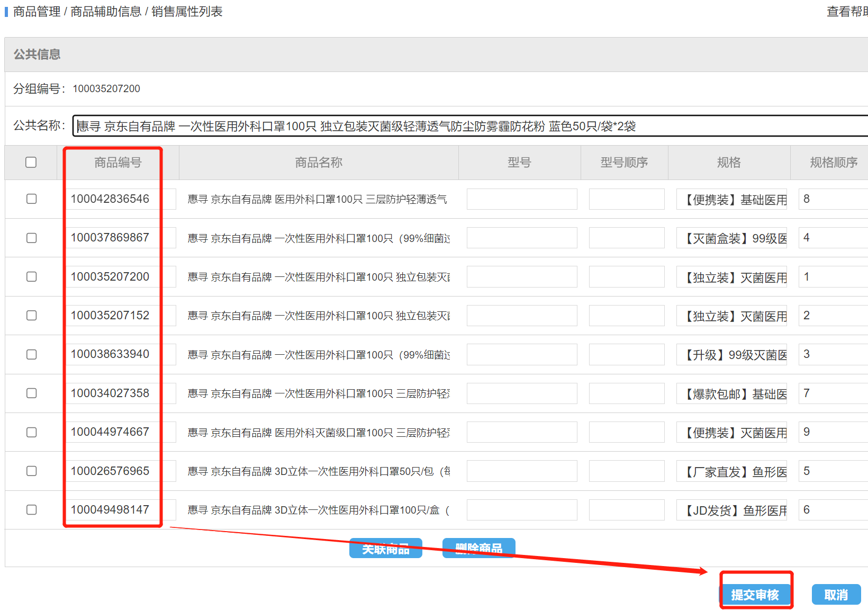Check the box for product 100049498147
868x610 pixels.
32,509
